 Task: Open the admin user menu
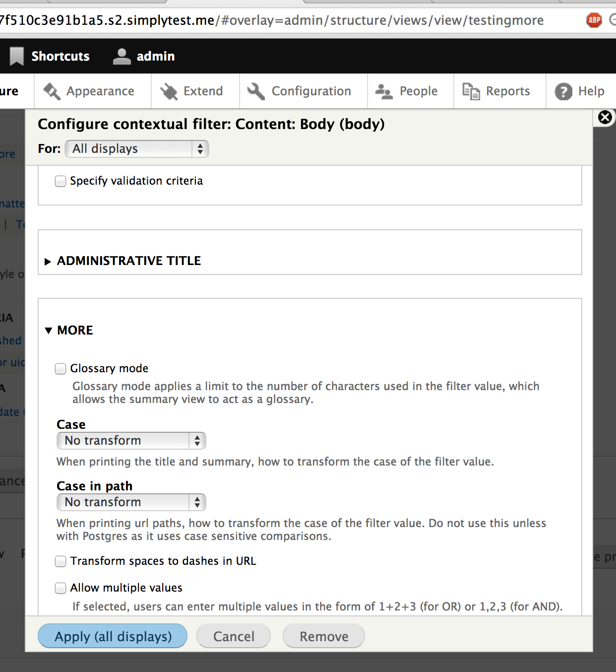pos(144,56)
